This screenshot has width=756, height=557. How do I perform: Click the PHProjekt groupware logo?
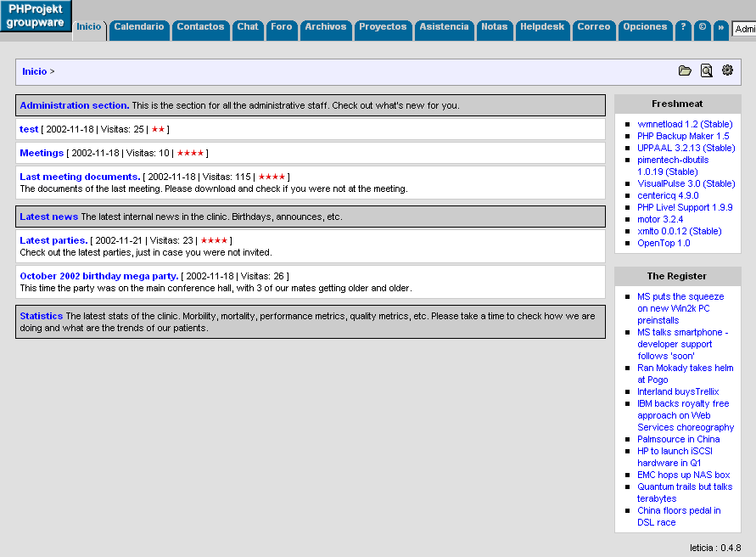[36, 16]
